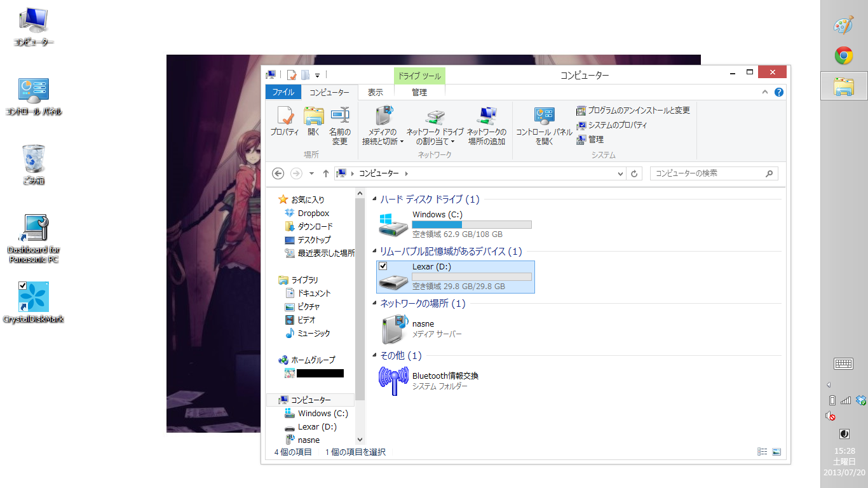Select 最近表示した場所 in the navigation pane
The height and width of the screenshot is (488, 868).
(x=320, y=254)
